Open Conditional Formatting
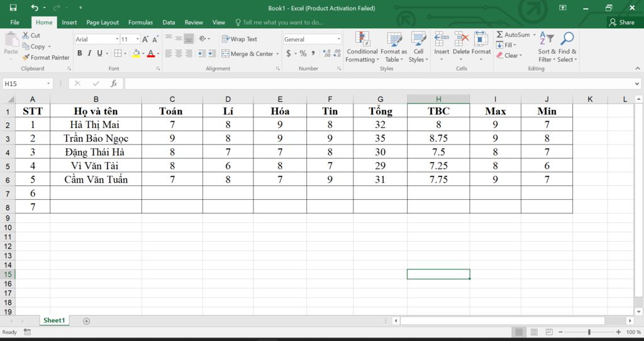The height and width of the screenshot is (341, 644). click(x=362, y=46)
